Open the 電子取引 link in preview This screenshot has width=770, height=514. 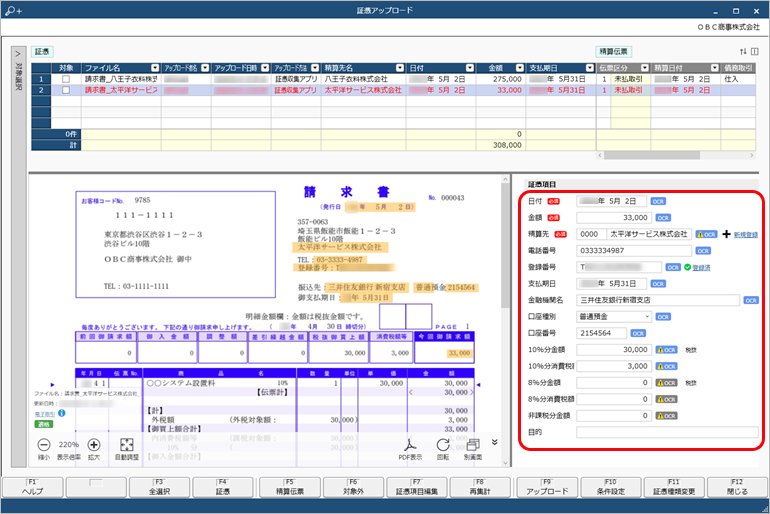45,414
